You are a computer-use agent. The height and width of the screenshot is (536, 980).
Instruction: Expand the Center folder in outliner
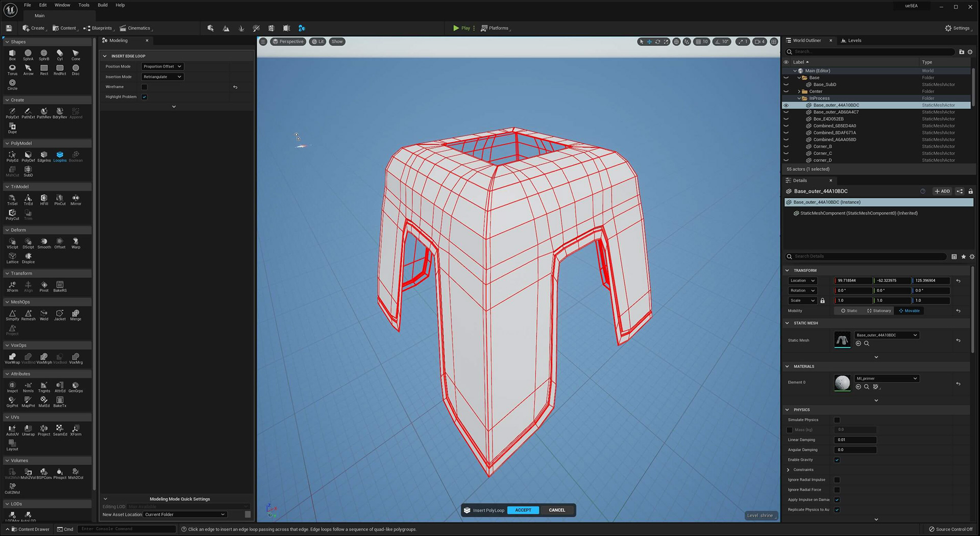799,92
